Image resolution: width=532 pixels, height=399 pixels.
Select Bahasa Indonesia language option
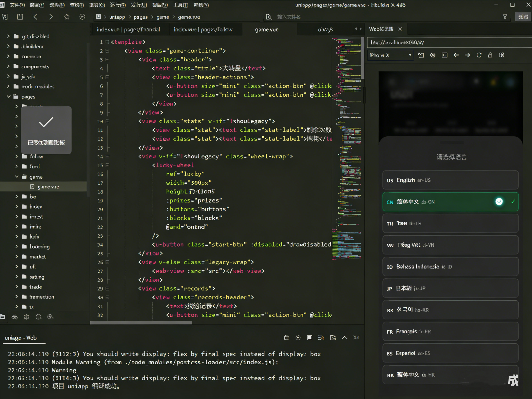(450, 266)
